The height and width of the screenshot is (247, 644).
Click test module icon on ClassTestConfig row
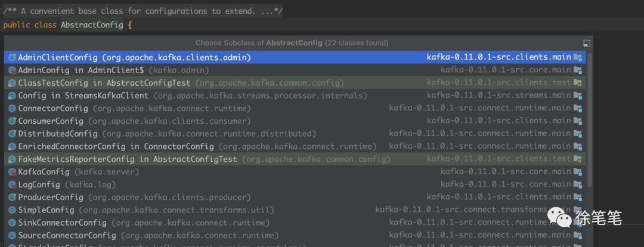click(578, 83)
